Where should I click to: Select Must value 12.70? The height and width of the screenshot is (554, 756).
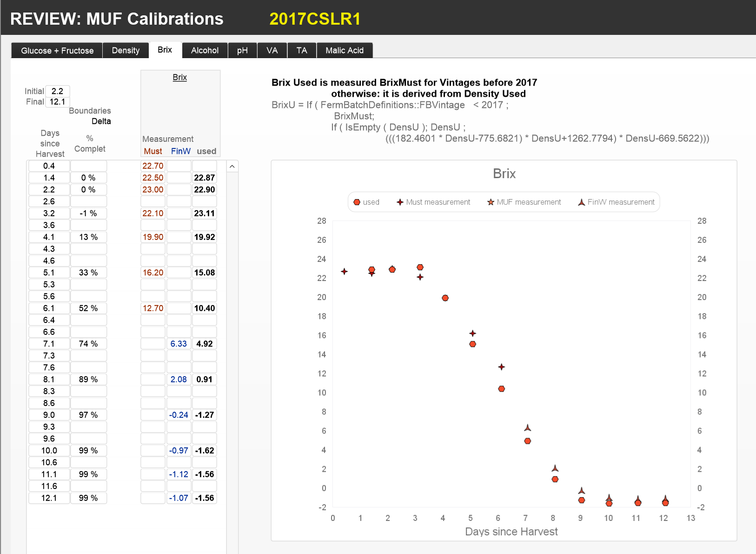pyautogui.click(x=153, y=308)
